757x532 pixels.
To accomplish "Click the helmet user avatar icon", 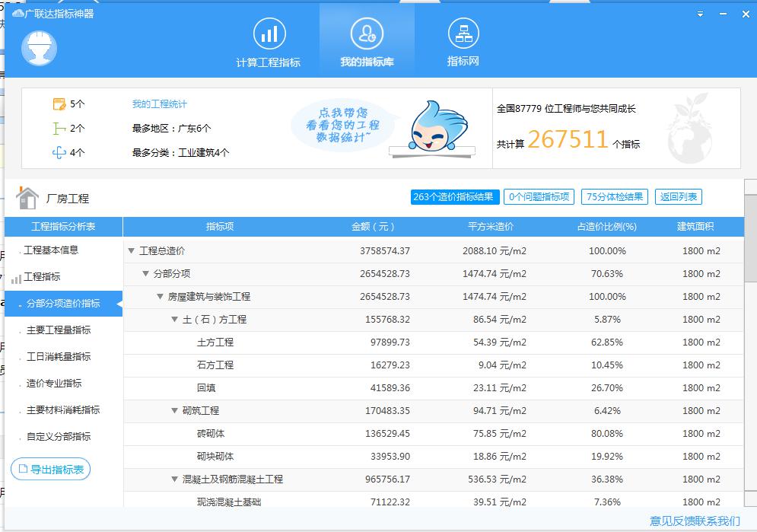I will 39,47.
